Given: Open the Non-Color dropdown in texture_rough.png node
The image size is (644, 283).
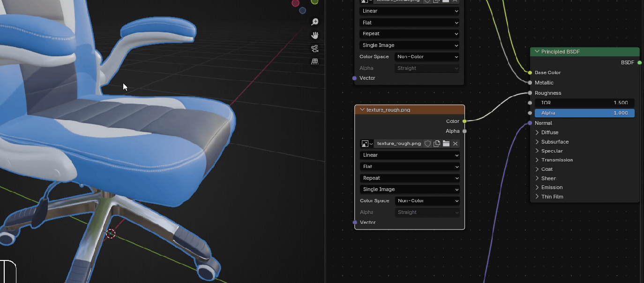Looking at the screenshot, I should coord(427,201).
